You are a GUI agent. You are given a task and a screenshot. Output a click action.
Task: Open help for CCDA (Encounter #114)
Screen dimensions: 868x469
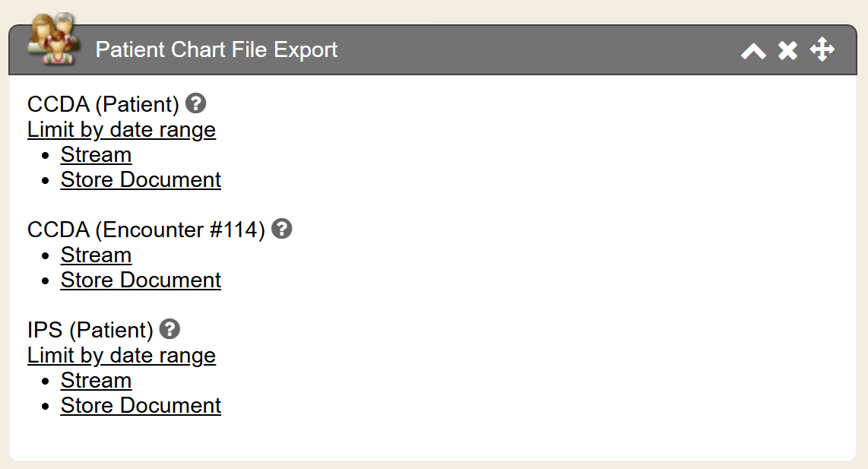[x=282, y=229]
